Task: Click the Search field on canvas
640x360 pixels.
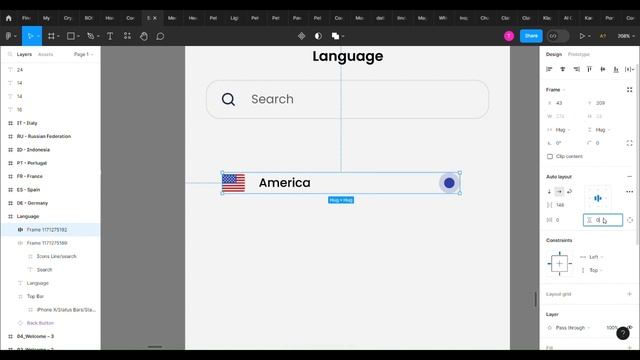Action: point(347,99)
